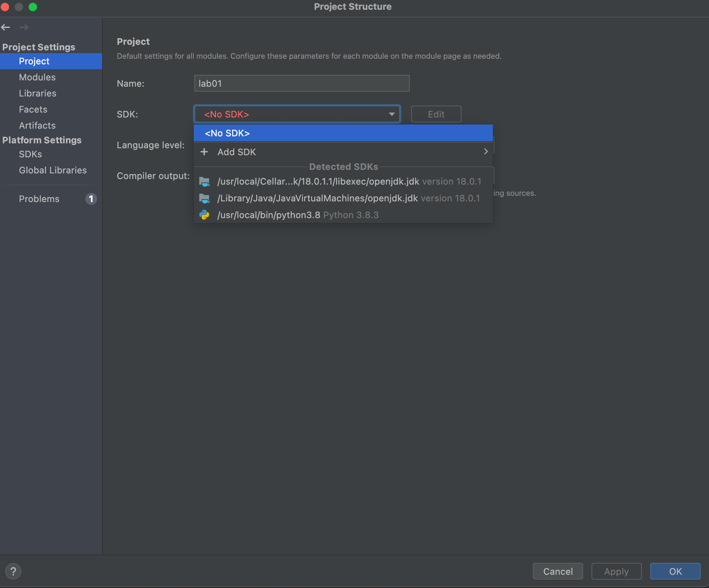Open Global Libraries section
This screenshot has height=588, width=709.
coord(52,170)
